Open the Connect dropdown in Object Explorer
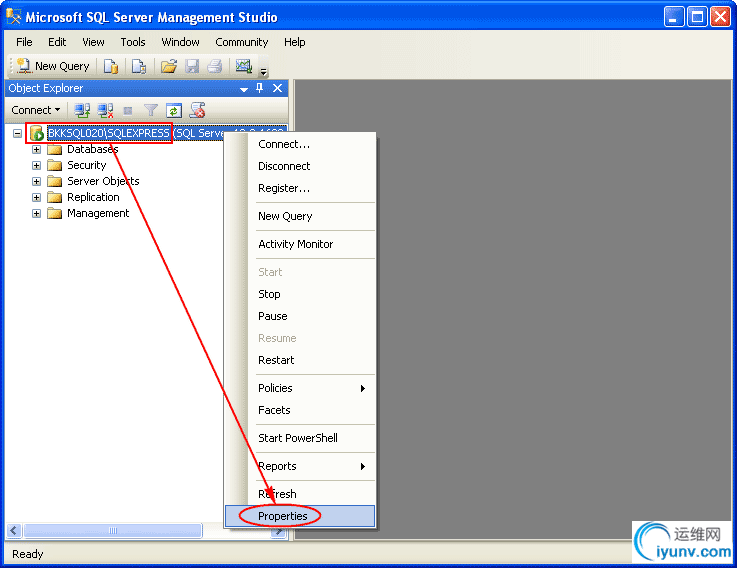The width and height of the screenshot is (737, 568). click(36, 110)
